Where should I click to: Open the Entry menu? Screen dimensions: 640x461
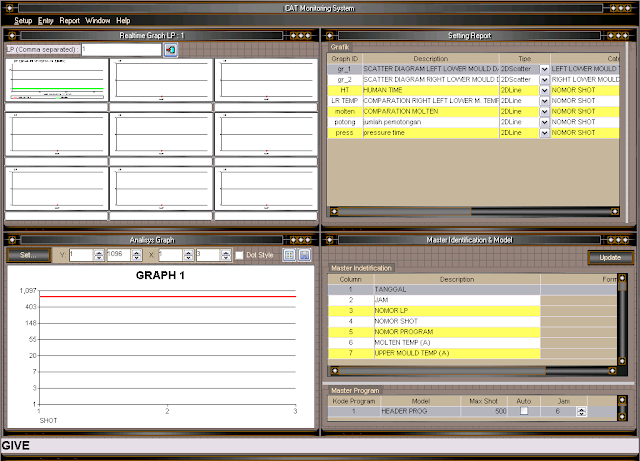[46, 20]
